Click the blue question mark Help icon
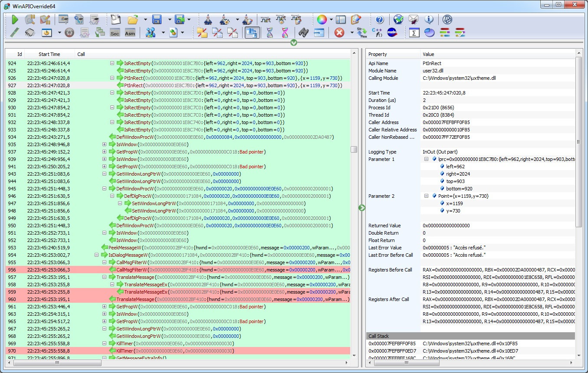 tap(380, 20)
